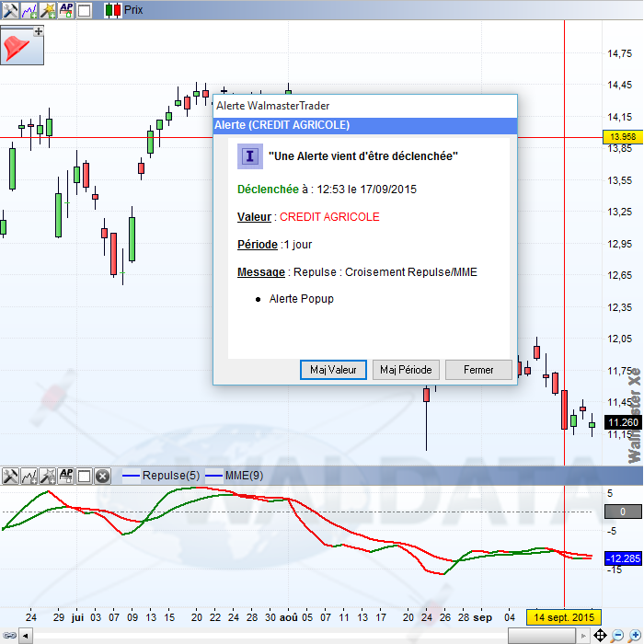Screen dimensions: 644x644
Task: Click Déclenchée timestamp line in alert
Action: [x=327, y=190]
